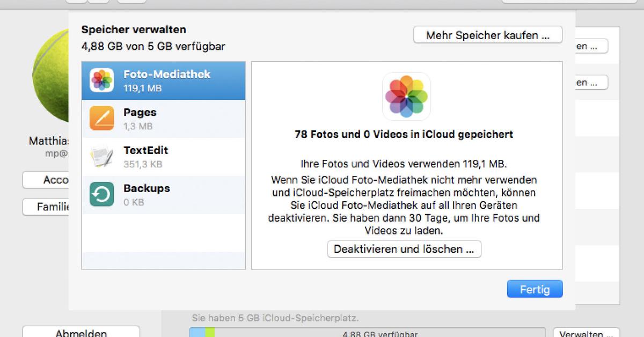Click the 0 KB size under Backups

(134, 202)
